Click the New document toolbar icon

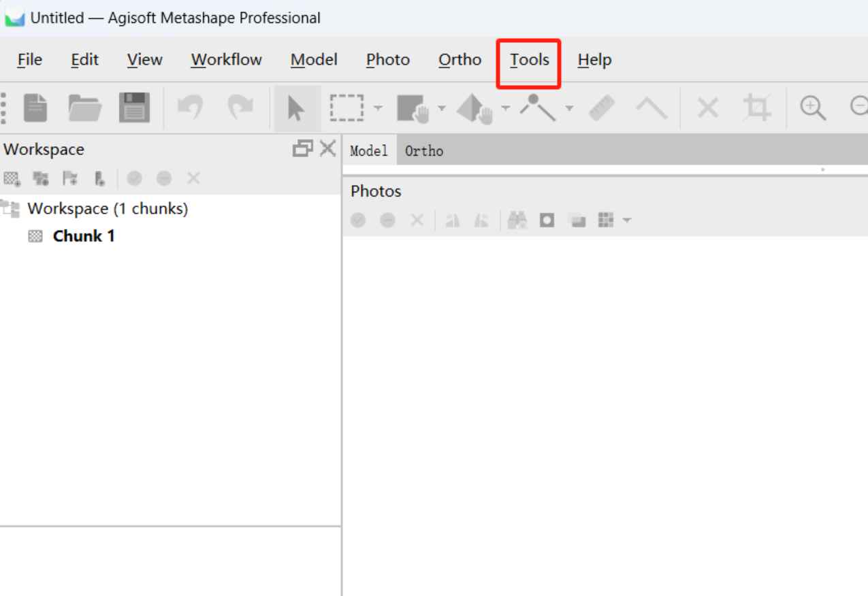coord(35,108)
